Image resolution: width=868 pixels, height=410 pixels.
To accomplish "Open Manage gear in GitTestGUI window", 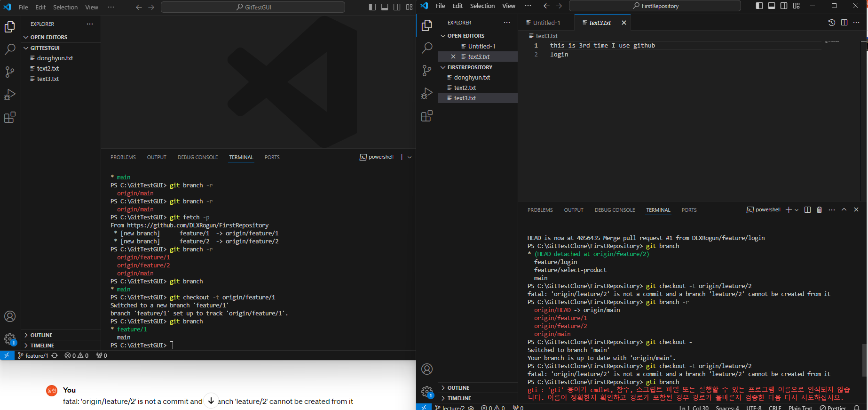I will tap(10, 339).
